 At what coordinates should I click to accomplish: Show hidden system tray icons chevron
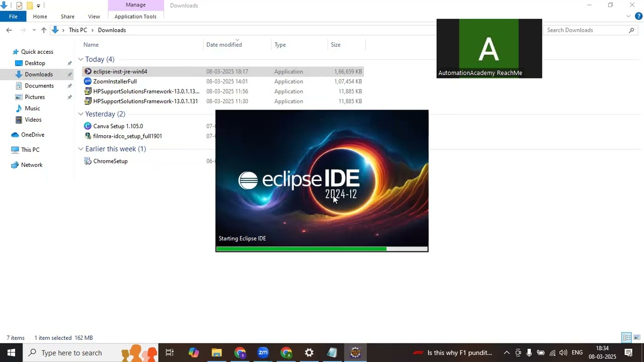[507, 352]
